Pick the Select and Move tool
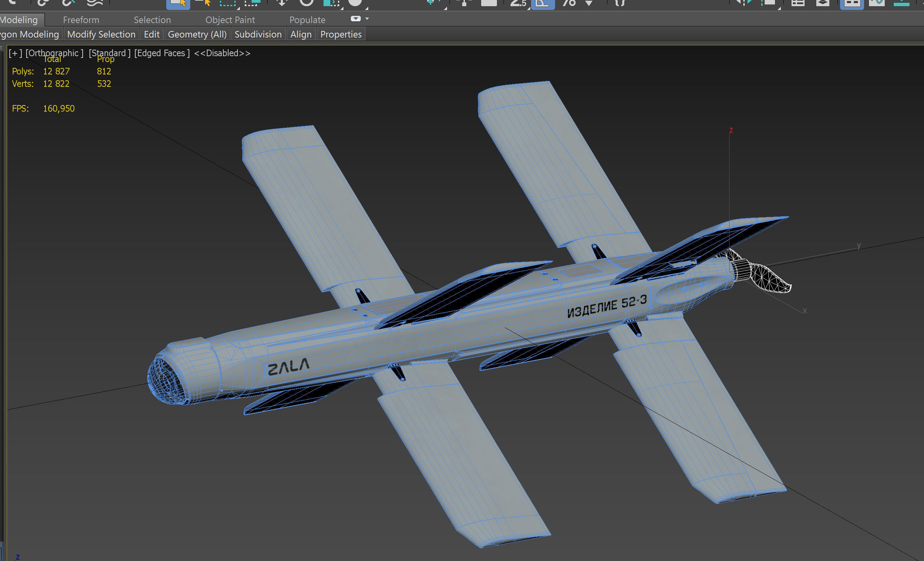This screenshot has width=924, height=561. click(282, 3)
